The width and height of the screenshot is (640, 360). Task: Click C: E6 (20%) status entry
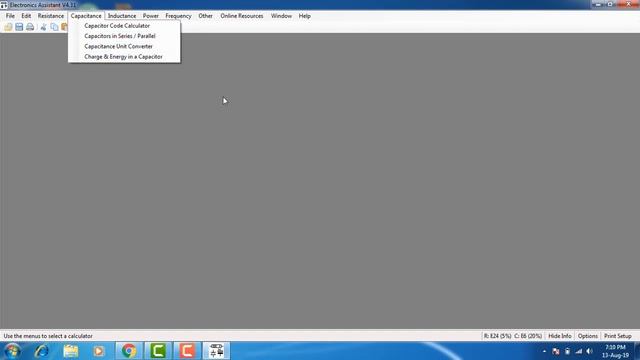(528, 336)
